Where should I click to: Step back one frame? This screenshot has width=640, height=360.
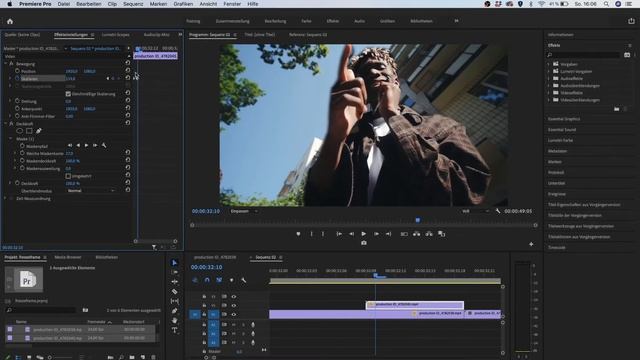pos(351,234)
